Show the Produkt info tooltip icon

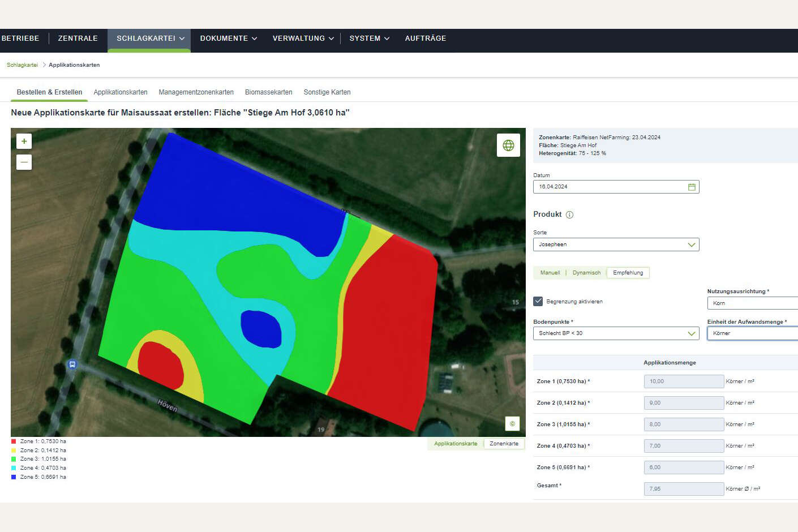coord(569,214)
